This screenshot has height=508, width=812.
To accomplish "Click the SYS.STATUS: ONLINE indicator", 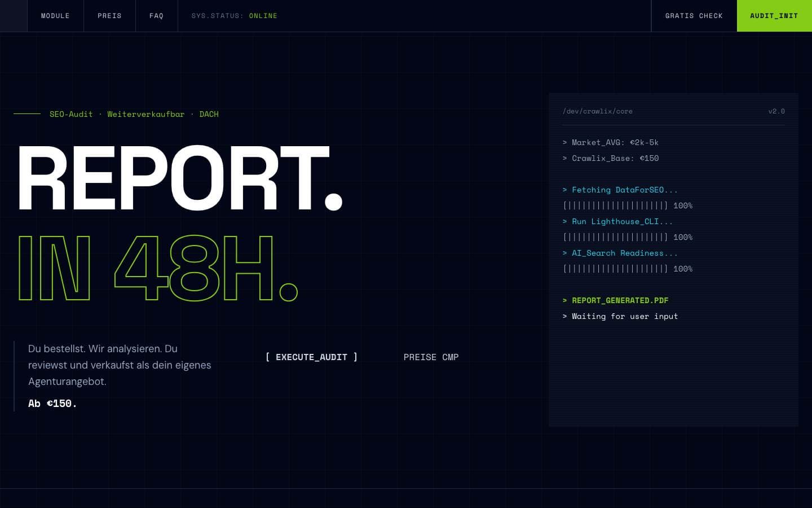I will pos(234,16).
